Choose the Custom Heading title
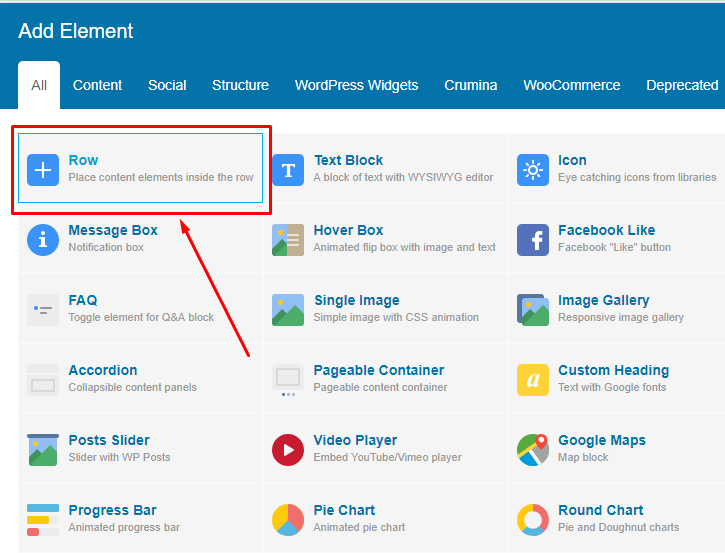Image resolution: width=725 pixels, height=553 pixels. point(613,370)
